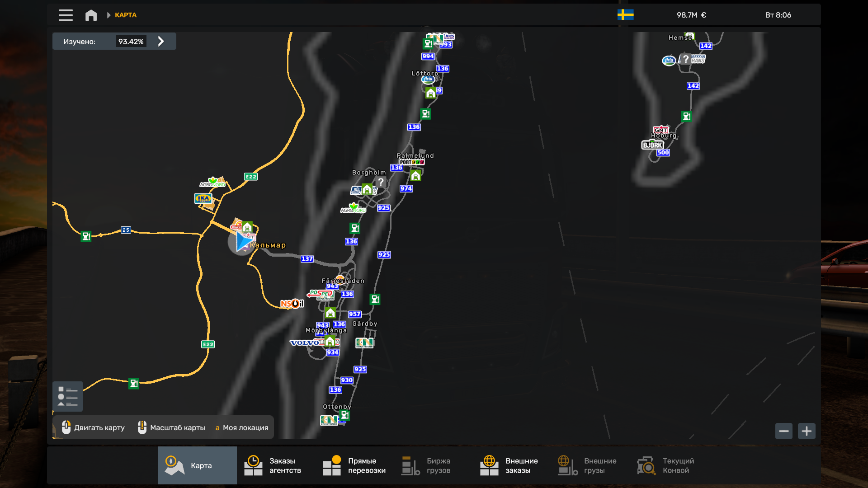Image resolution: width=868 pixels, height=488 pixels.
Task: Open the Внешние грузы tab
Action: (591, 465)
